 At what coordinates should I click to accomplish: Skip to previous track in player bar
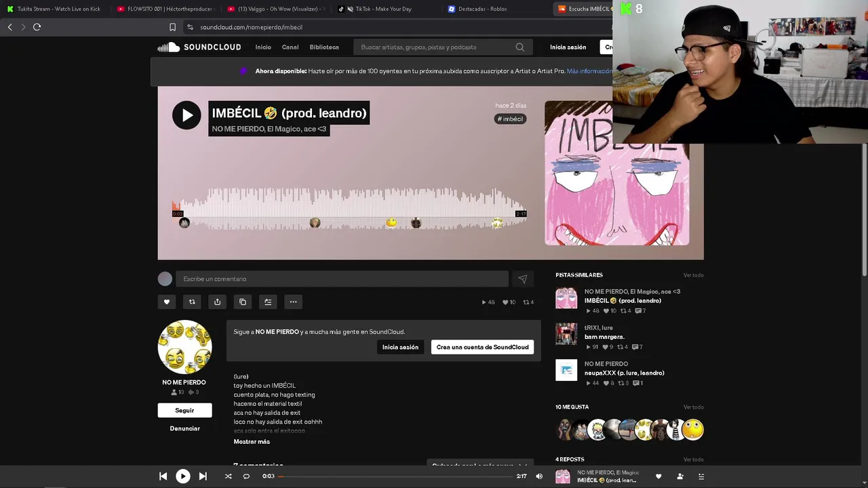click(x=163, y=476)
